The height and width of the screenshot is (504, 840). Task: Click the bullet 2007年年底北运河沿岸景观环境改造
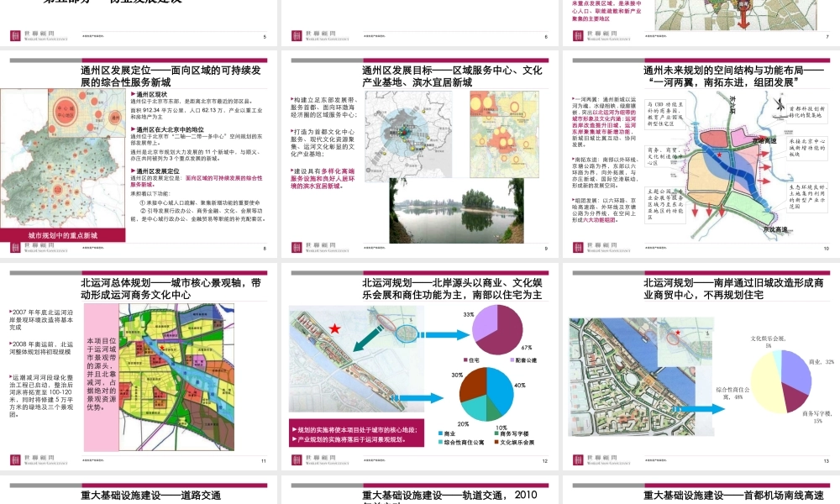point(41,319)
